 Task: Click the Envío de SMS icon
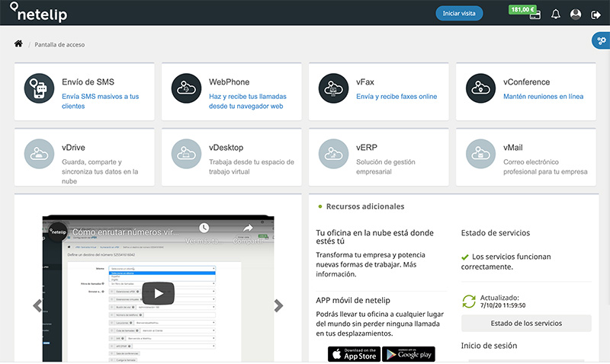click(x=40, y=88)
